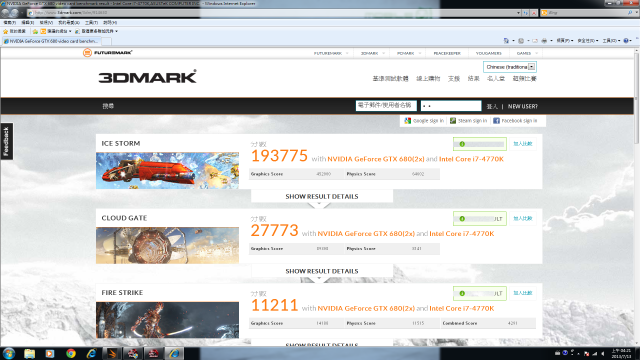Open the Tools menu in command bar
The image size is (640, 360).
[611, 41]
